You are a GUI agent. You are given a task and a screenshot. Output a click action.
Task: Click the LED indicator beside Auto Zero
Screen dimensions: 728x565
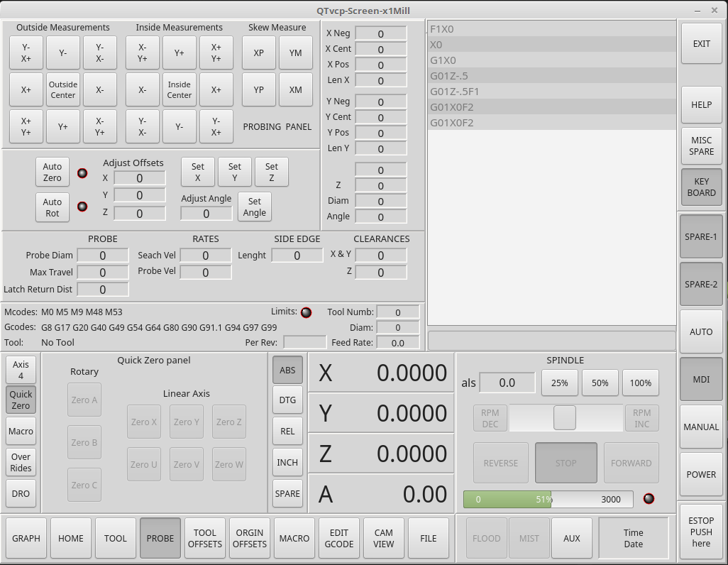coord(82,173)
